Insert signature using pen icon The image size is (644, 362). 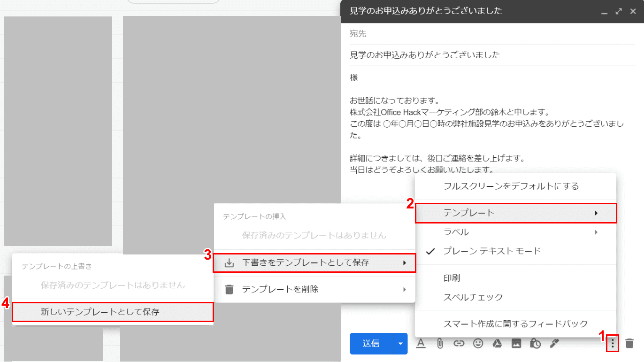554,344
